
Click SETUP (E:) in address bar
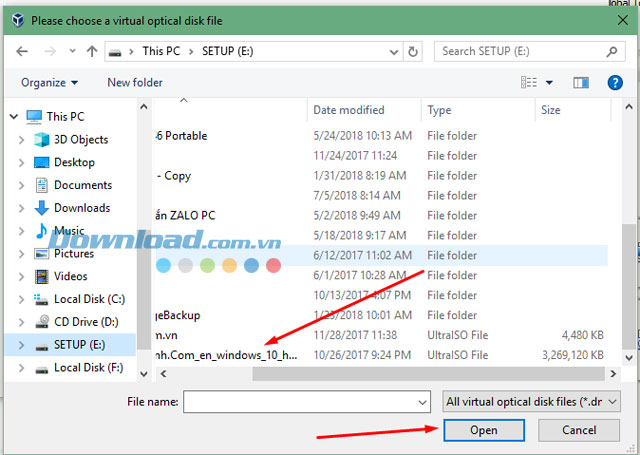[227, 51]
